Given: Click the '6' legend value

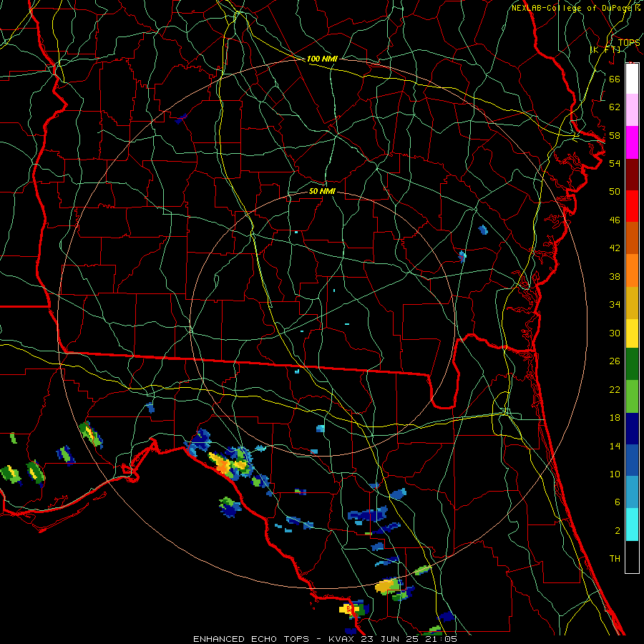Looking at the screenshot, I should coord(617,502).
